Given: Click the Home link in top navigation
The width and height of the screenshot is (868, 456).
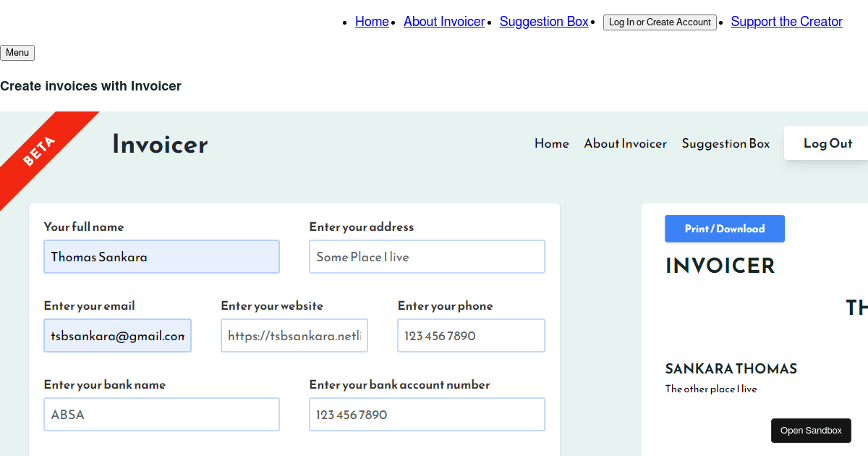Looking at the screenshot, I should click(372, 22).
